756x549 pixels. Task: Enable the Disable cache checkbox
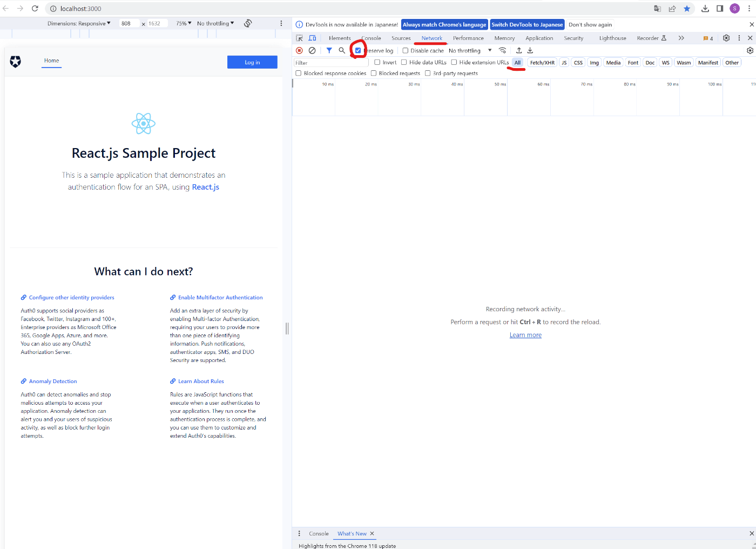[405, 51]
